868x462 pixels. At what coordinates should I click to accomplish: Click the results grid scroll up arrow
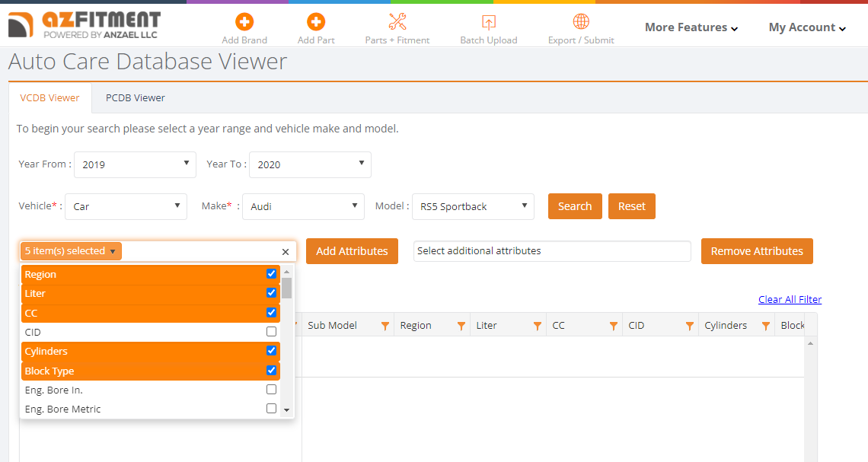coord(810,343)
